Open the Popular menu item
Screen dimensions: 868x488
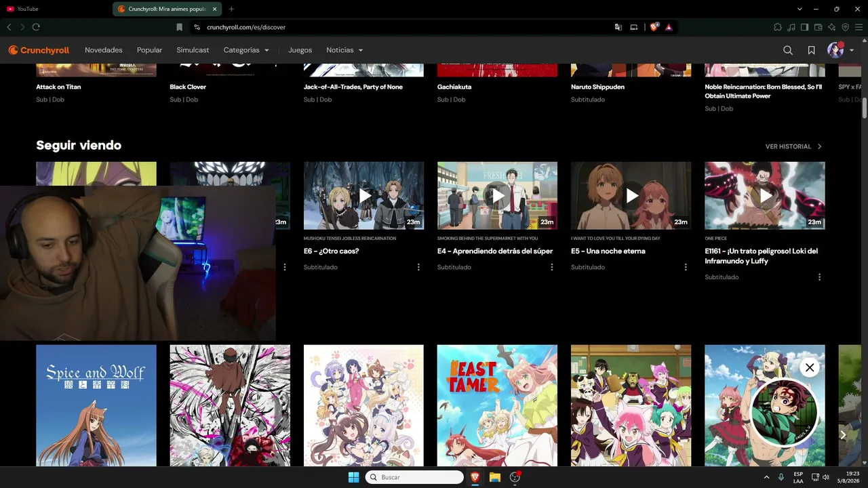[x=149, y=50]
